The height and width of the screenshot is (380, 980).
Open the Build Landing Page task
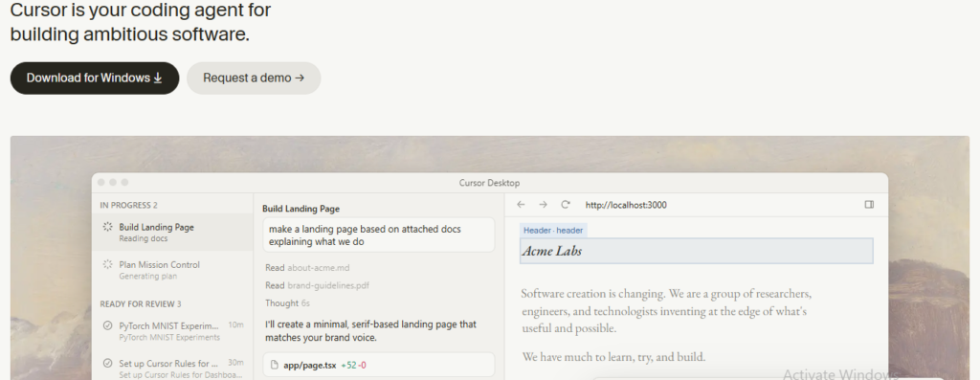172,232
